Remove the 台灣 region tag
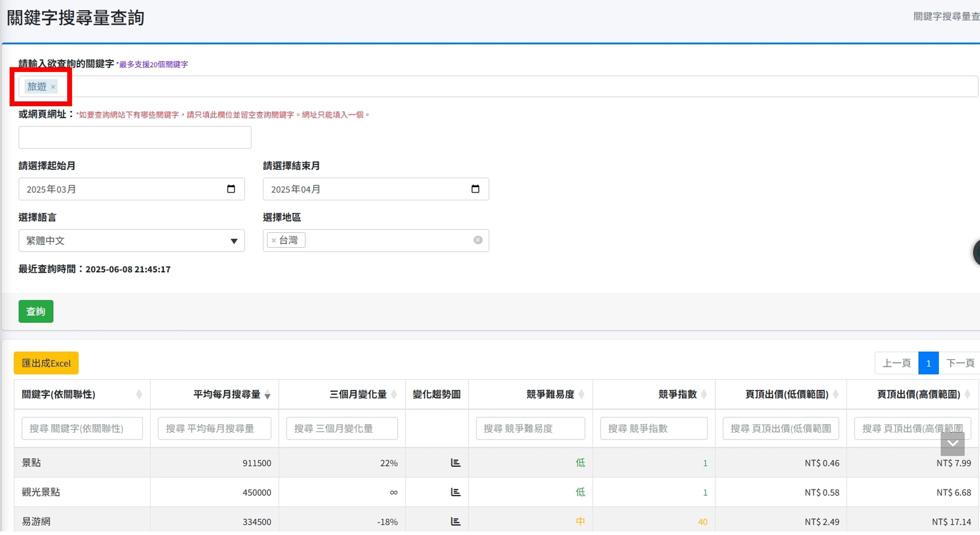This screenshot has width=980, height=535. click(x=273, y=240)
